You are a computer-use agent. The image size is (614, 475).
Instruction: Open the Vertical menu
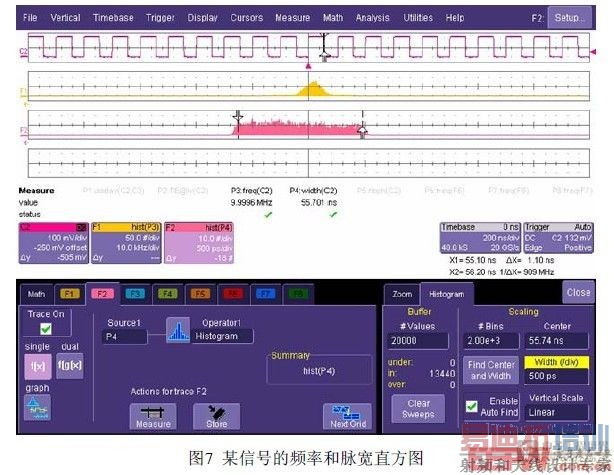pyautogui.click(x=65, y=18)
